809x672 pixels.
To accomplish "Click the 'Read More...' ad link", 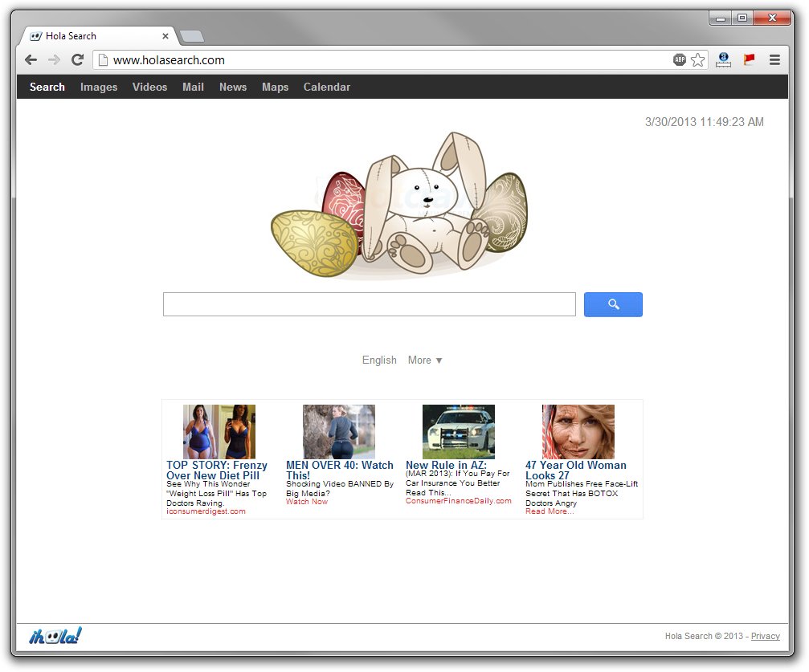I will point(550,511).
